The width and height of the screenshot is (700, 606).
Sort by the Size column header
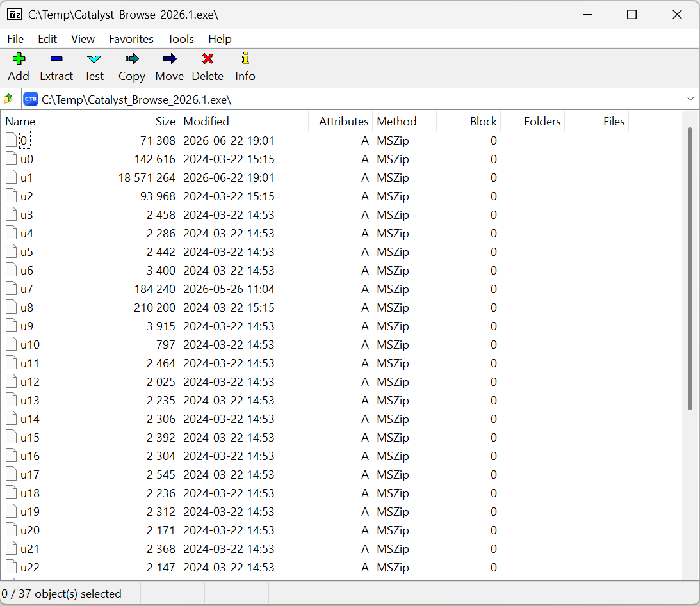[x=137, y=122]
